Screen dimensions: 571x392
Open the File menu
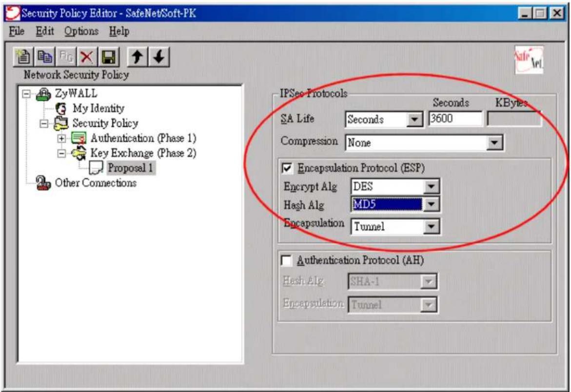(17, 31)
